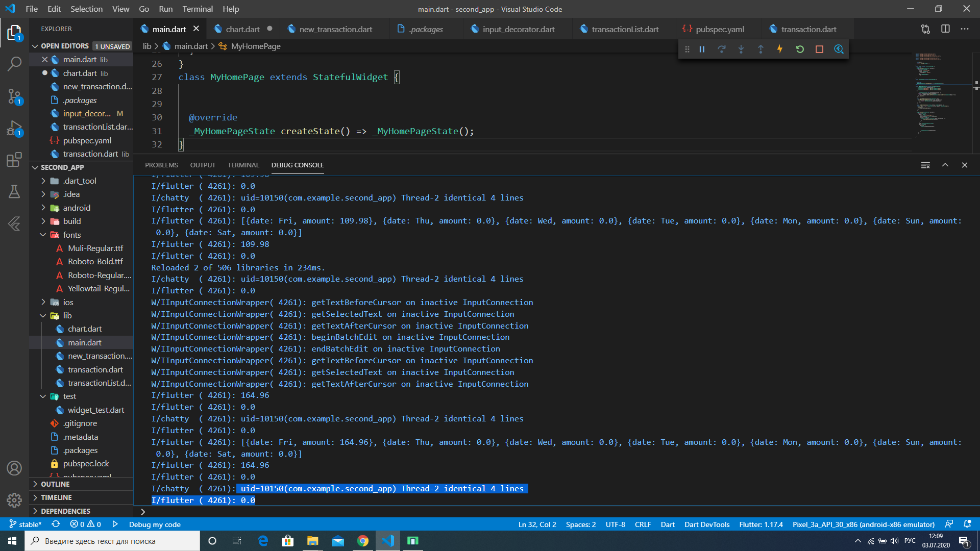This screenshot has height=551, width=980.
Task: Open the Test flask view
Action: pos(14,192)
